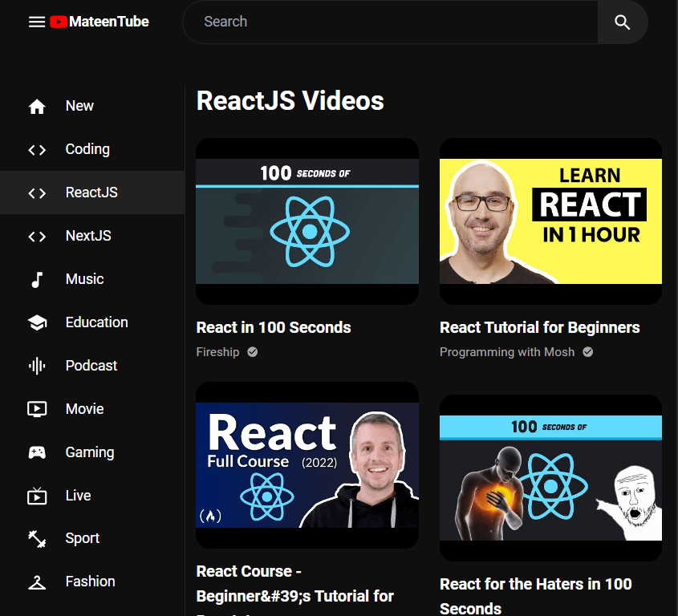Select the ReactJS category
This screenshot has height=616, width=678.
click(x=92, y=192)
